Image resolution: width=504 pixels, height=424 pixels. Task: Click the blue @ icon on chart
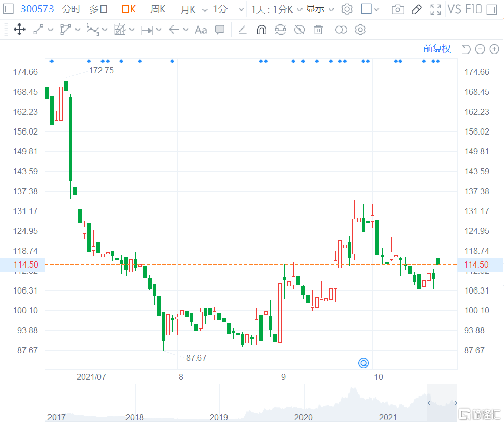tap(363, 363)
